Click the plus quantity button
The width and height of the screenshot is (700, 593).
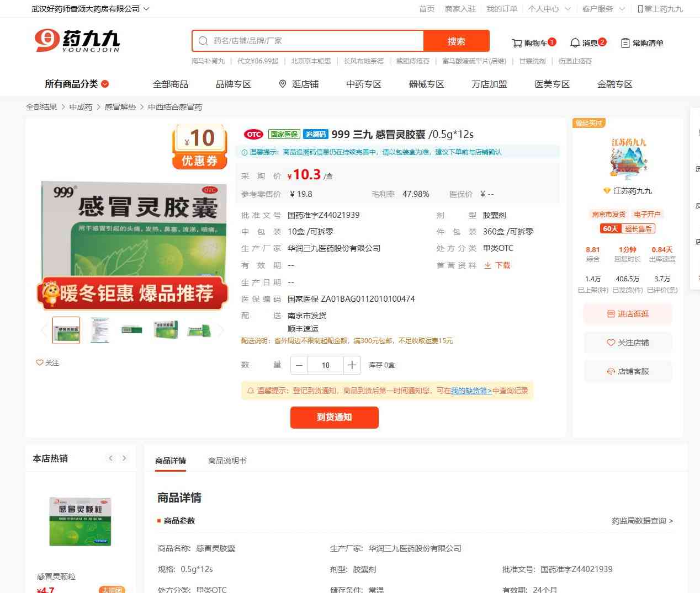coord(352,365)
